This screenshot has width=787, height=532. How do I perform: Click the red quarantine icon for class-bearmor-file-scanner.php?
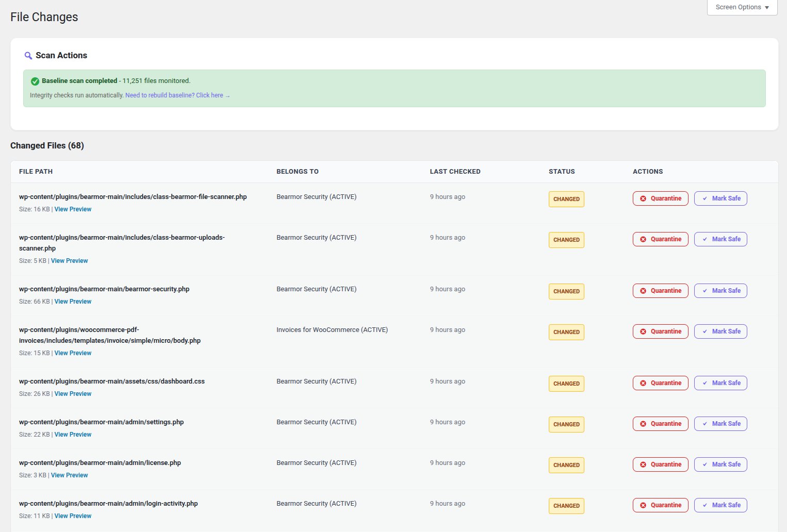643,198
